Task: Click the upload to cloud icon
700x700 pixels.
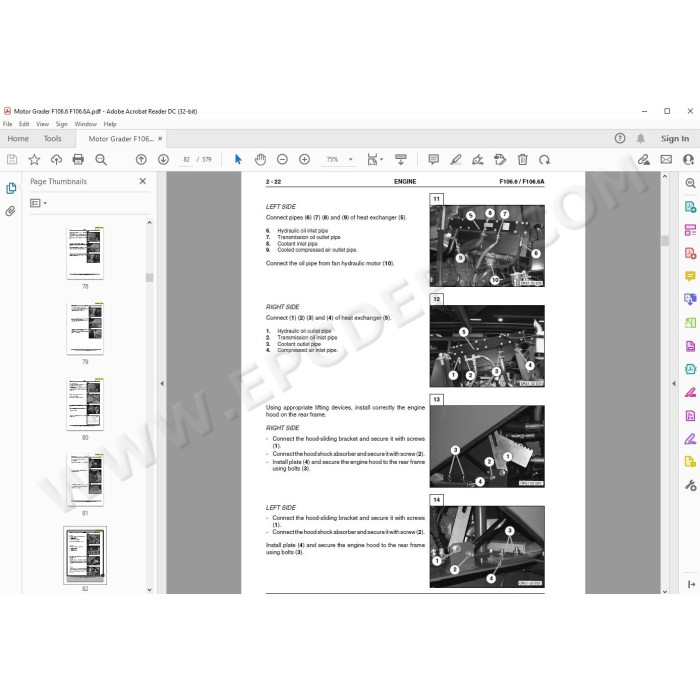Action: pyautogui.click(x=56, y=159)
